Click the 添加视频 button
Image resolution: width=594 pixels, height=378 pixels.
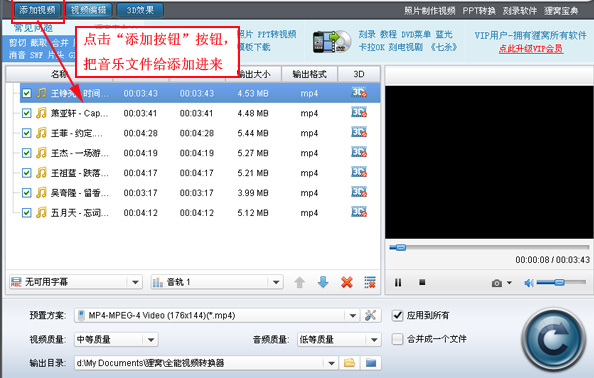(38, 10)
